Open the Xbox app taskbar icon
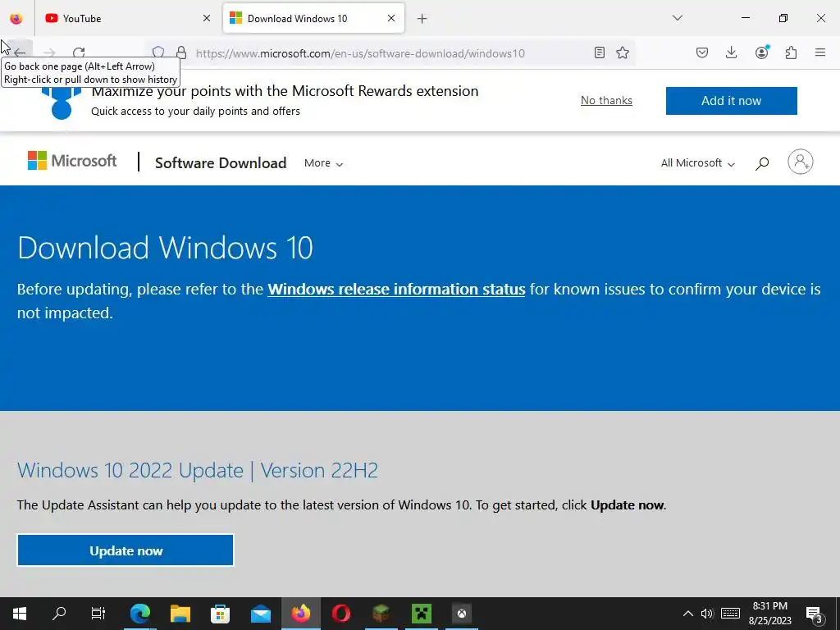 pyautogui.click(x=461, y=614)
